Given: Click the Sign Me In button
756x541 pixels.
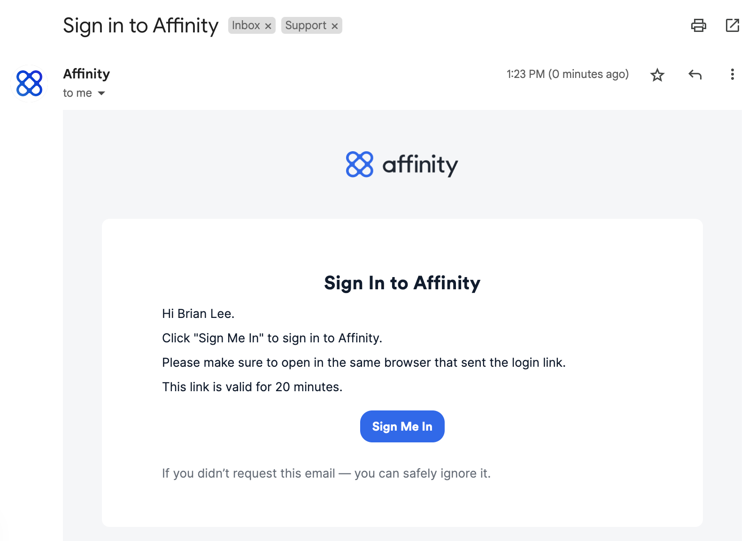Looking at the screenshot, I should [402, 426].
